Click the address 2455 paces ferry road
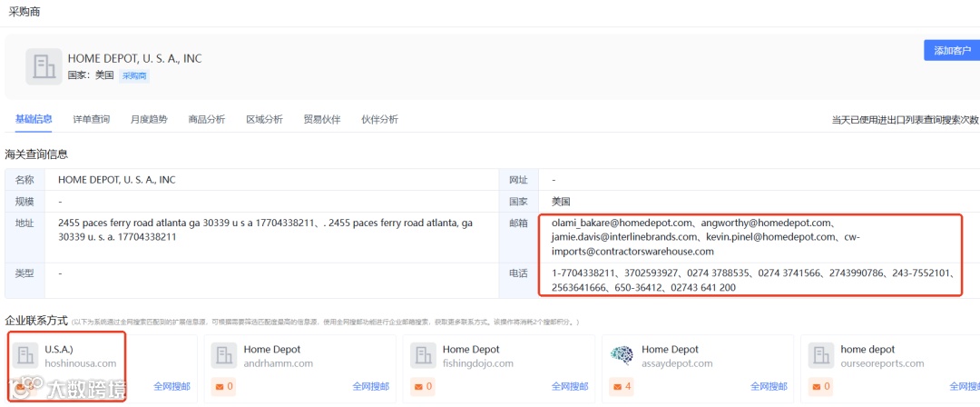The width and height of the screenshot is (980, 407). coord(265,230)
